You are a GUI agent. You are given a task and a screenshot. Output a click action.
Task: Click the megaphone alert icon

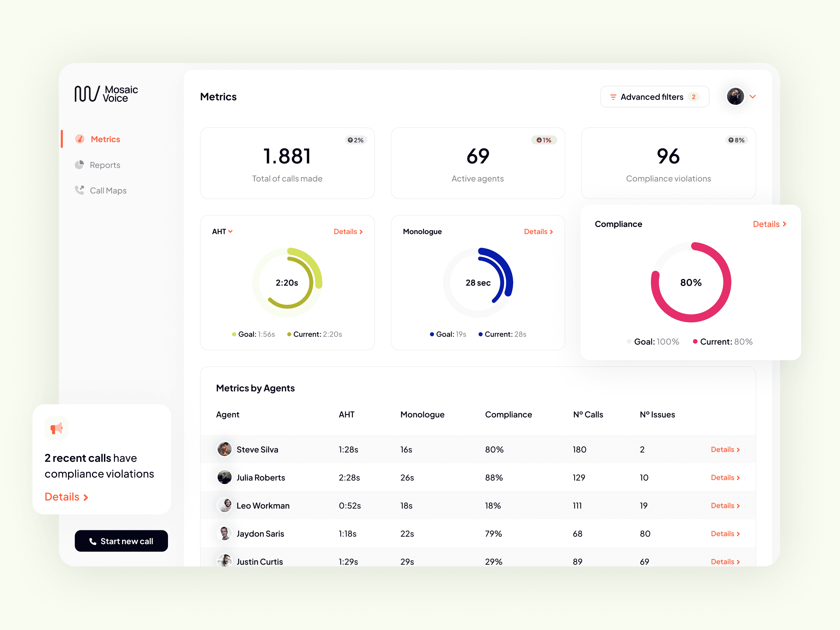[57, 428]
